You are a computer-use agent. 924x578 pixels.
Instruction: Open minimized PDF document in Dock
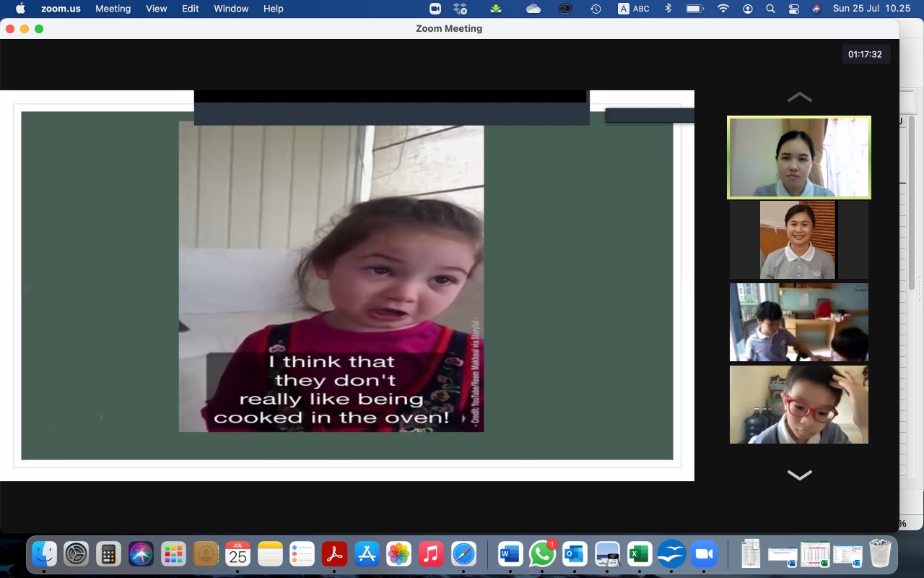[751, 554]
